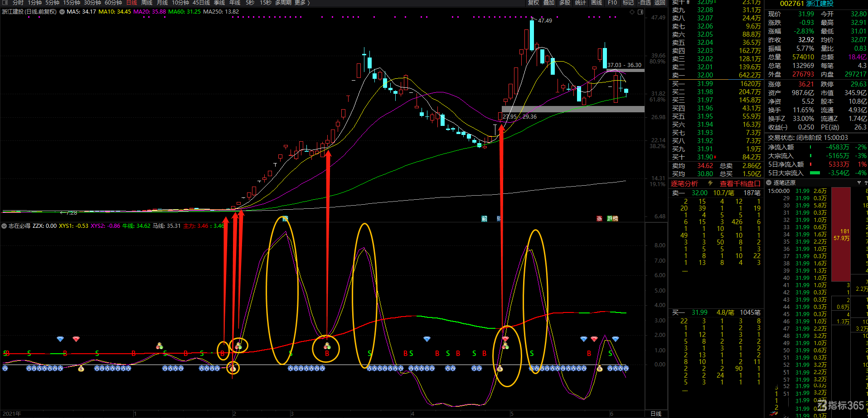Open the 逐笔分析 section
The height and width of the screenshot is (418, 868).
[x=684, y=183]
